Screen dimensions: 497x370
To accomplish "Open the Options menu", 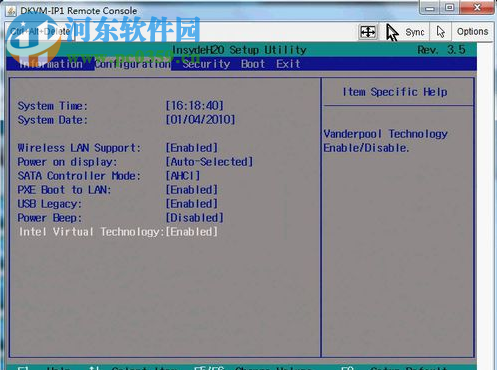I will click(x=472, y=32).
